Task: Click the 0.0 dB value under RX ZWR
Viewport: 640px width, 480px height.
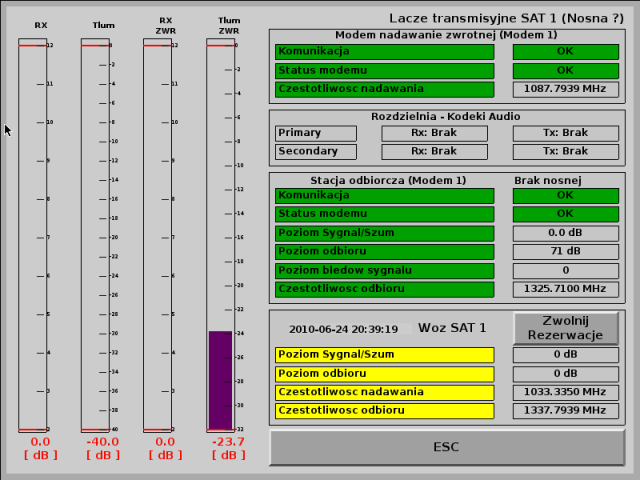Action: pos(165,442)
